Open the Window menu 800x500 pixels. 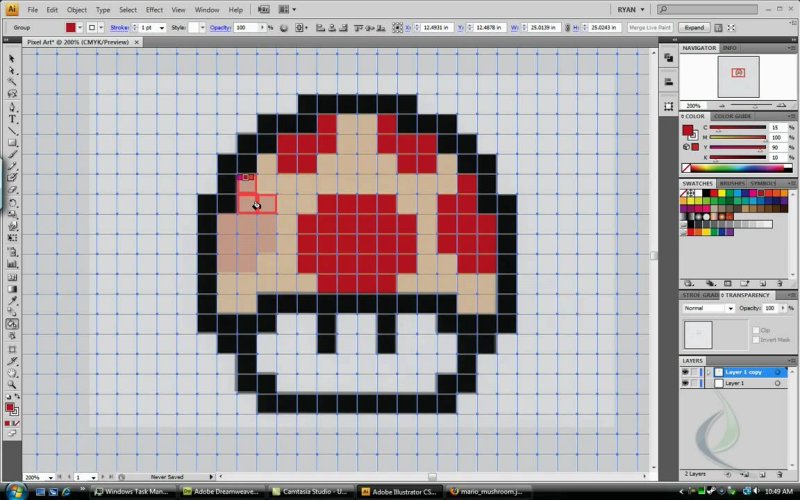207,10
